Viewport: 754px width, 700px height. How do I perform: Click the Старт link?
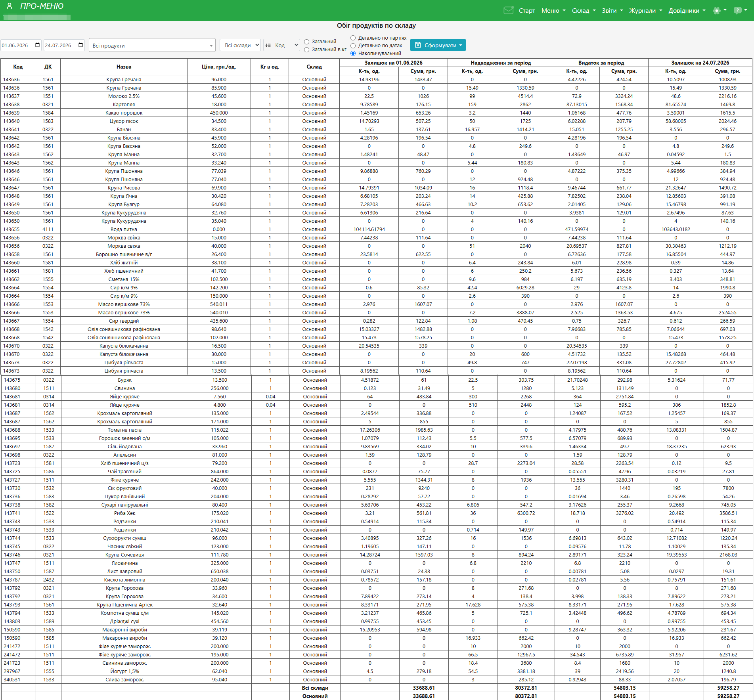(527, 11)
